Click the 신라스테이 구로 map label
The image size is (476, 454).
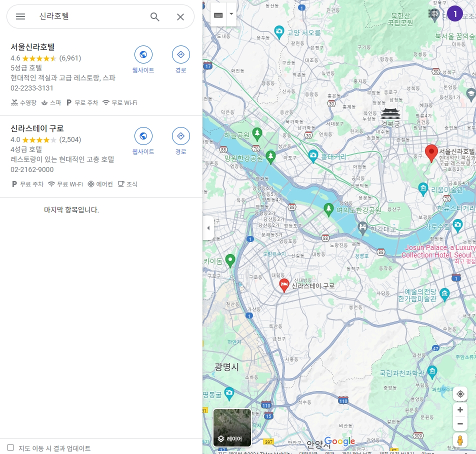313,286
